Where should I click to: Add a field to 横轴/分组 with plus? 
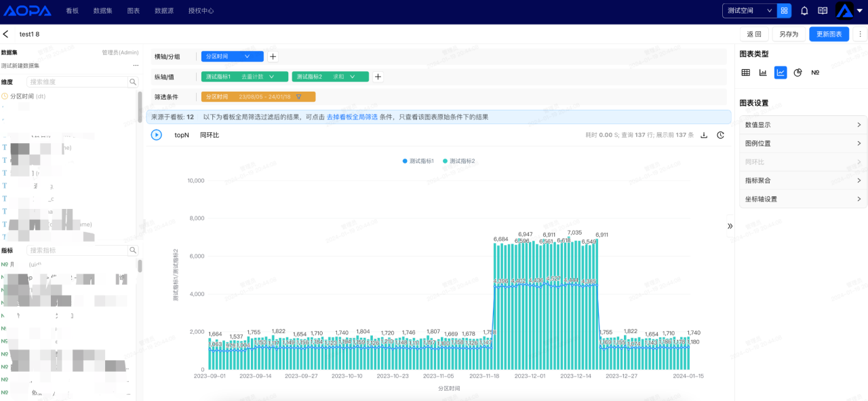tap(273, 57)
